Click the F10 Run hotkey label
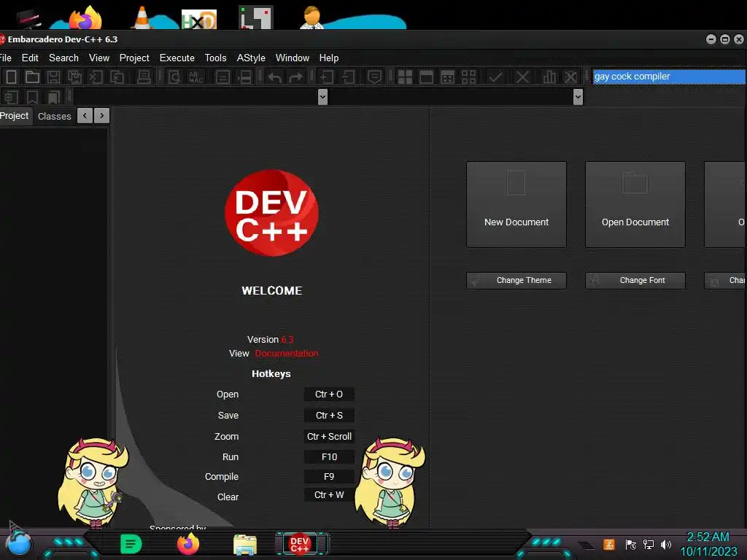The height and width of the screenshot is (560, 747). click(329, 456)
